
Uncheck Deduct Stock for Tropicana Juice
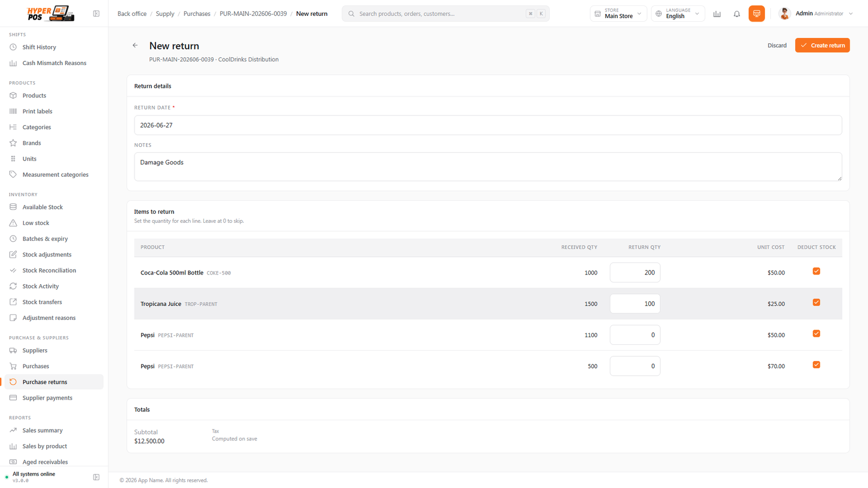point(816,303)
